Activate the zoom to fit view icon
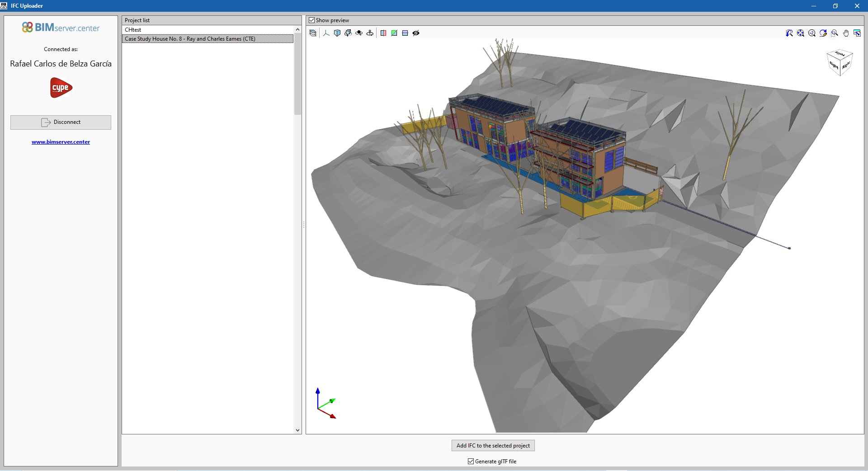 pos(801,33)
